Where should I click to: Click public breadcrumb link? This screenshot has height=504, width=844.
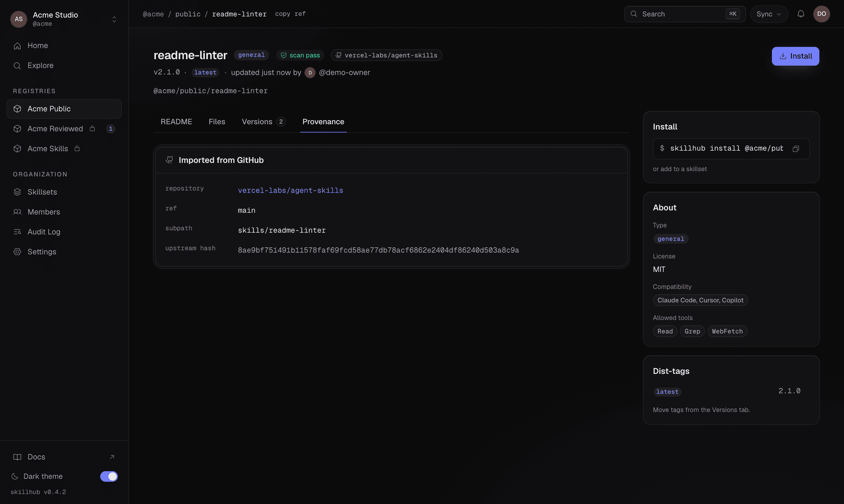pyautogui.click(x=188, y=14)
